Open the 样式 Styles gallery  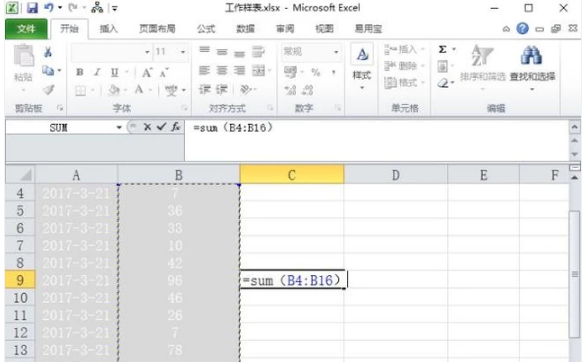tap(362, 67)
